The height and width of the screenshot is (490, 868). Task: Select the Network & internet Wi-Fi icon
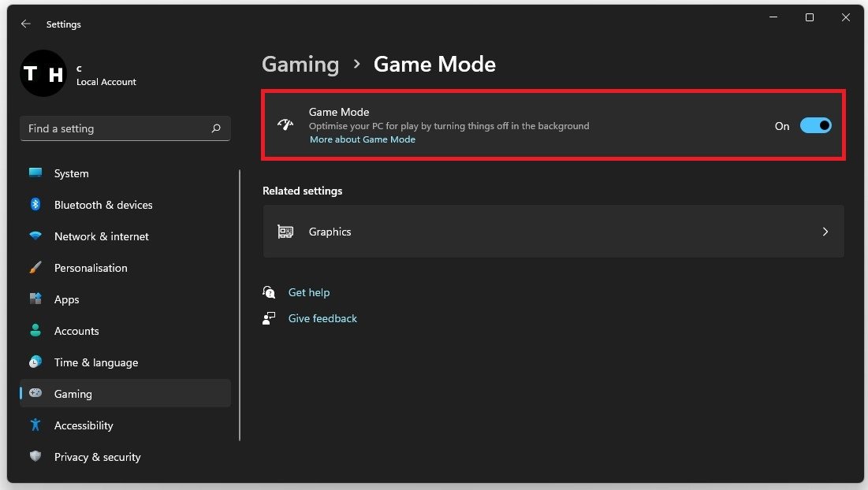coord(35,236)
